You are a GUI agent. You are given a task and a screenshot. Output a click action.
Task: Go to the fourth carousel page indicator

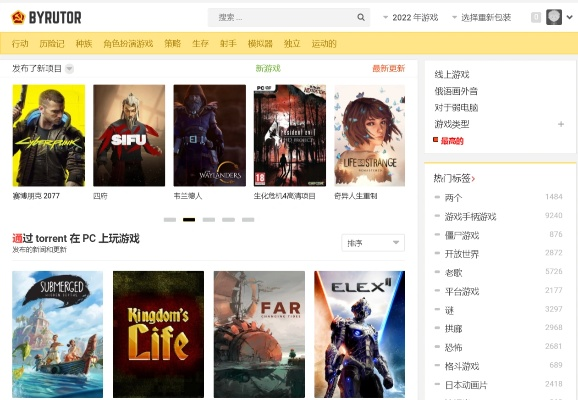[228, 220]
